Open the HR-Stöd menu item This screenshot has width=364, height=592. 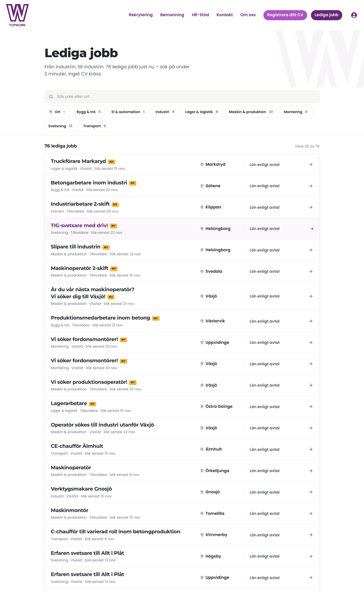[x=200, y=15]
